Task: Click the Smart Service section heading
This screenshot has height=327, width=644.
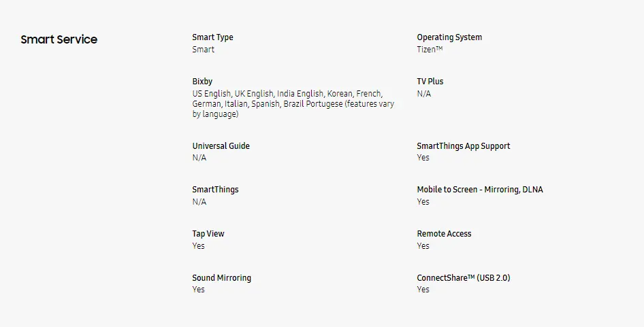Action: coord(59,39)
